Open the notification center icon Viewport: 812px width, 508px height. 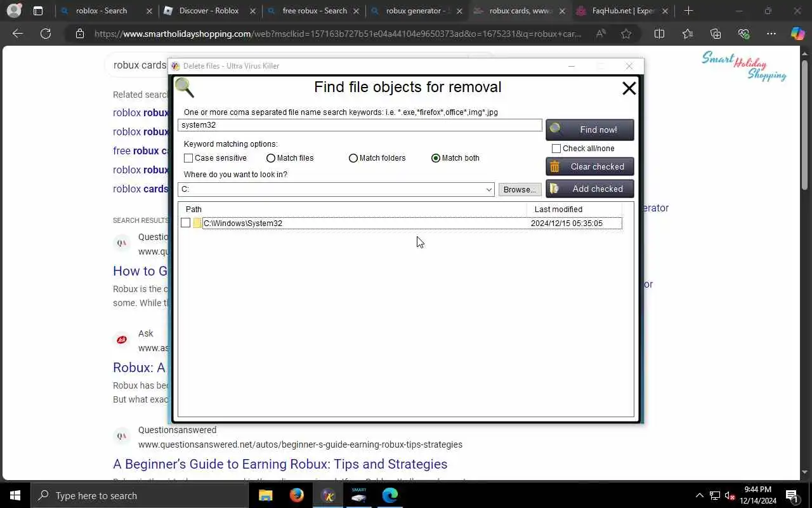point(792,495)
